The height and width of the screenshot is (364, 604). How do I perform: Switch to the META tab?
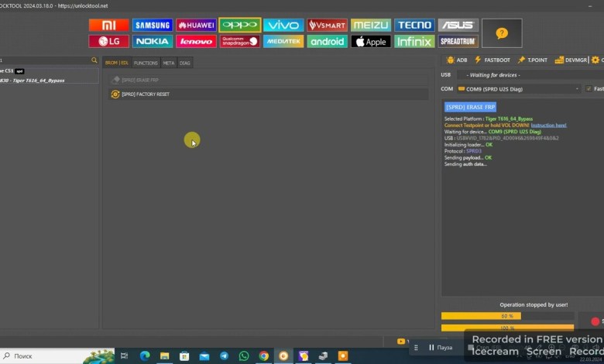(168, 63)
